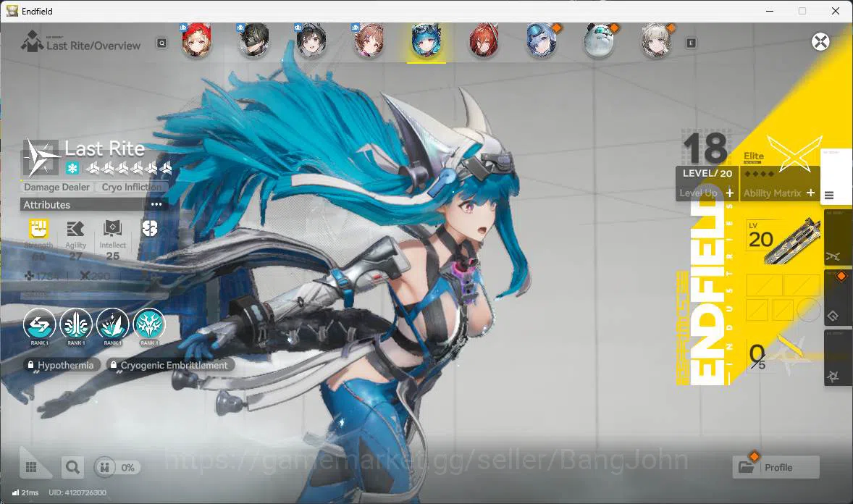Click the LEVEL/20 level indicator

[x=707, y=174]
